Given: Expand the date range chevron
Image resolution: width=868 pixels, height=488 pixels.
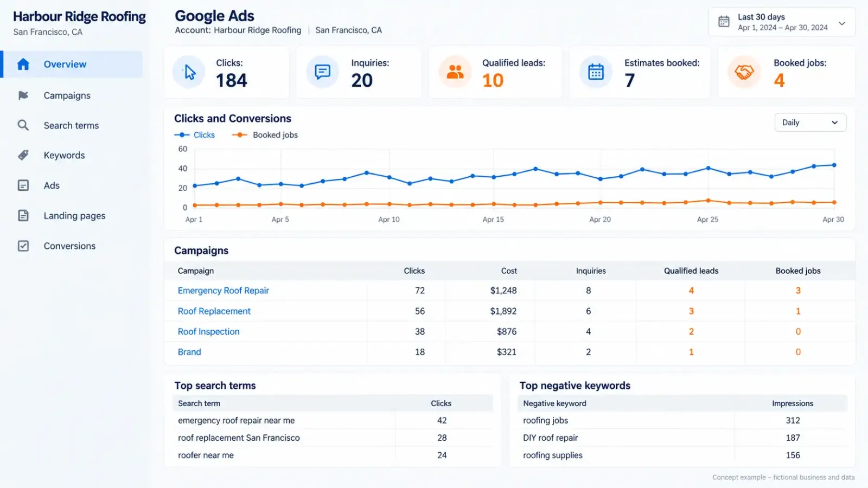Looking at the screenshot, I should pyautogui.click(x=841, y=23).
